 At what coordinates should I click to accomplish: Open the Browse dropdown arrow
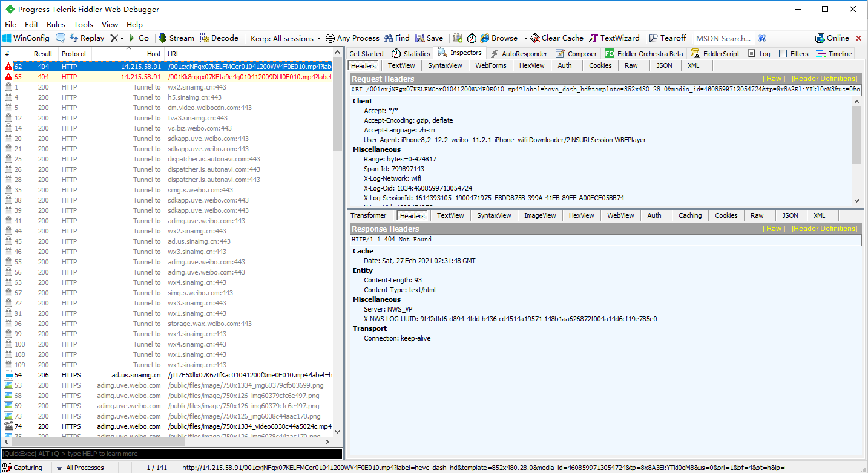[525, 38]
